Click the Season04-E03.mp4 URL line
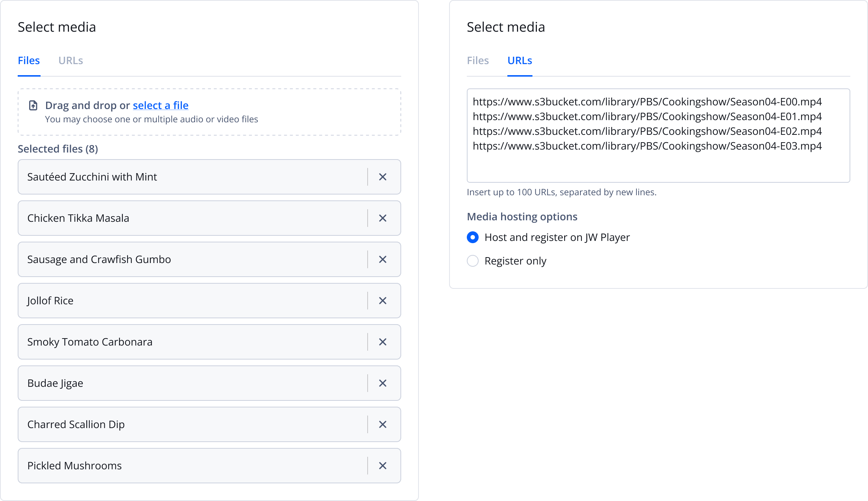This screenshot has width=868, height=501. pos(647,146)
